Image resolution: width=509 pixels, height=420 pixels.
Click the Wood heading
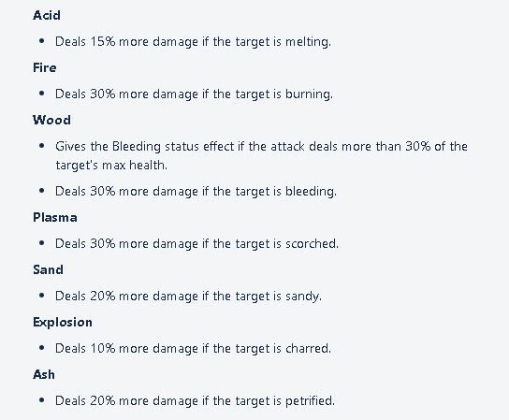pos(51,120)
